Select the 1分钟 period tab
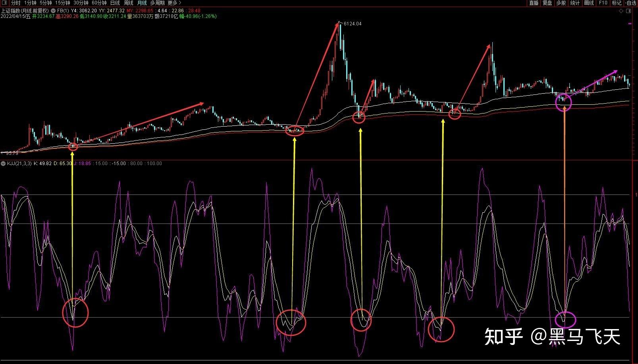The width and height of the screenshot is (638, 364). point(30,3)
